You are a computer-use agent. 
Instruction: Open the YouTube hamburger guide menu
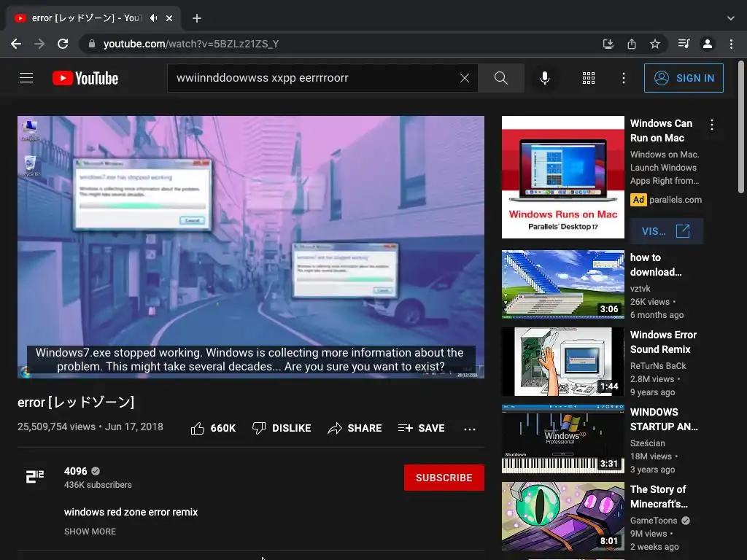26,77
